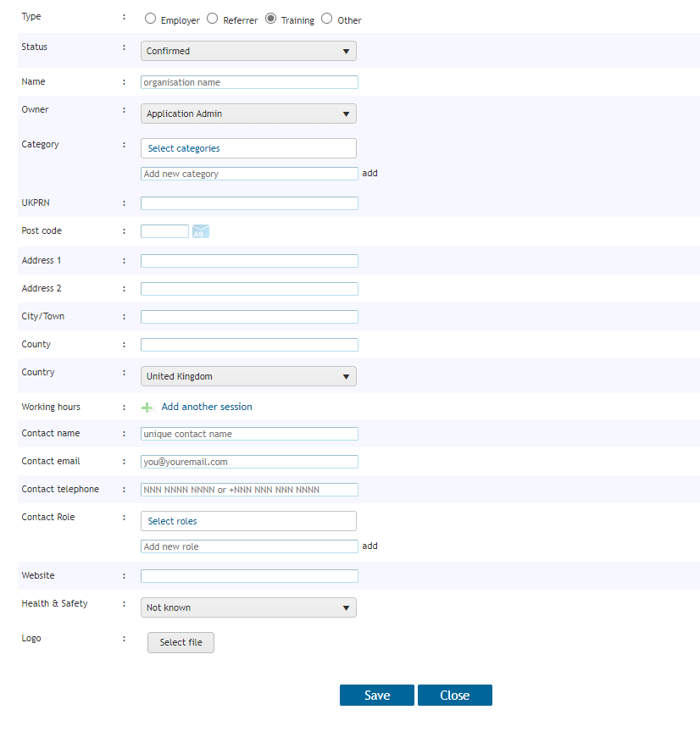The height and width of the screenshot is (732, 700).
Task: Focus the Contact telephone input field
Action: click(249, 490)
